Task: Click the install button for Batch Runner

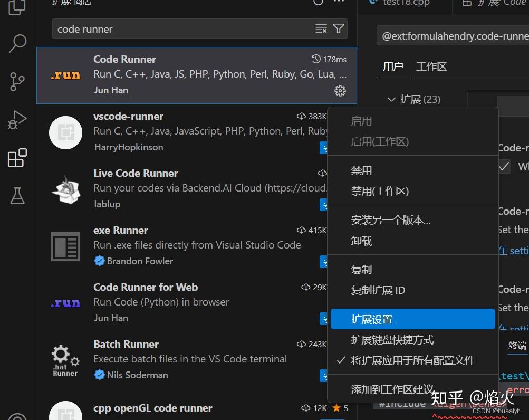Action: 324,376
